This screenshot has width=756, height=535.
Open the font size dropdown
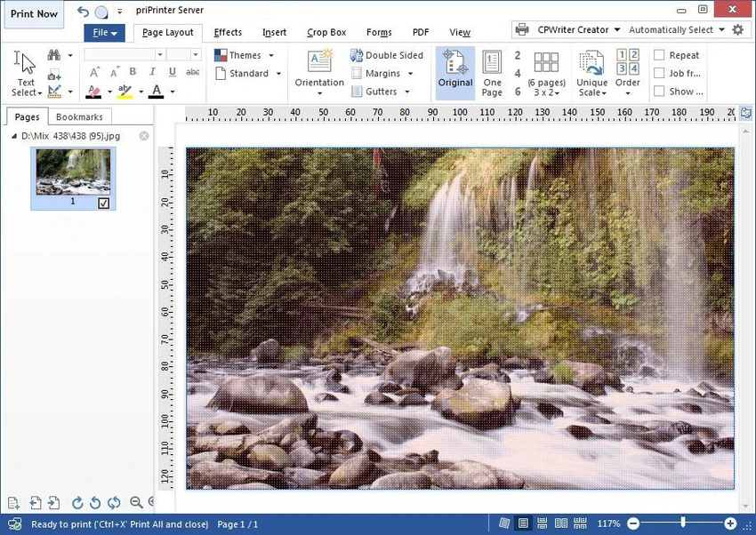(x=196, y=54)
